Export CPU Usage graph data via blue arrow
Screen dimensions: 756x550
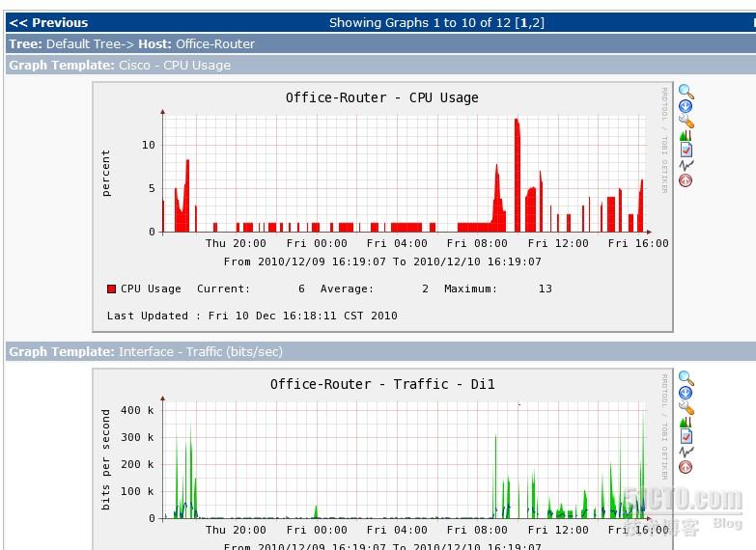(x=686, y=106)
